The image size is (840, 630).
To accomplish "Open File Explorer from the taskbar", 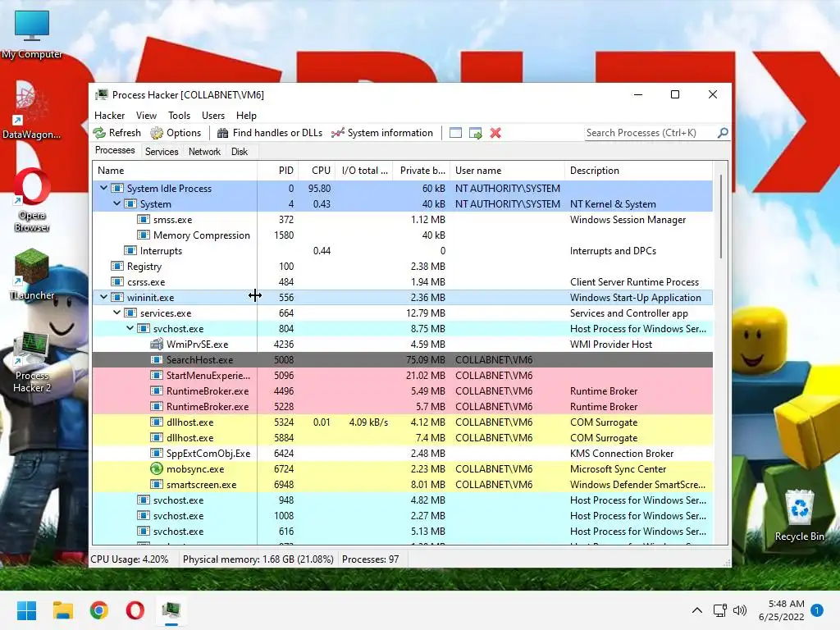I will tap(62, 610).
